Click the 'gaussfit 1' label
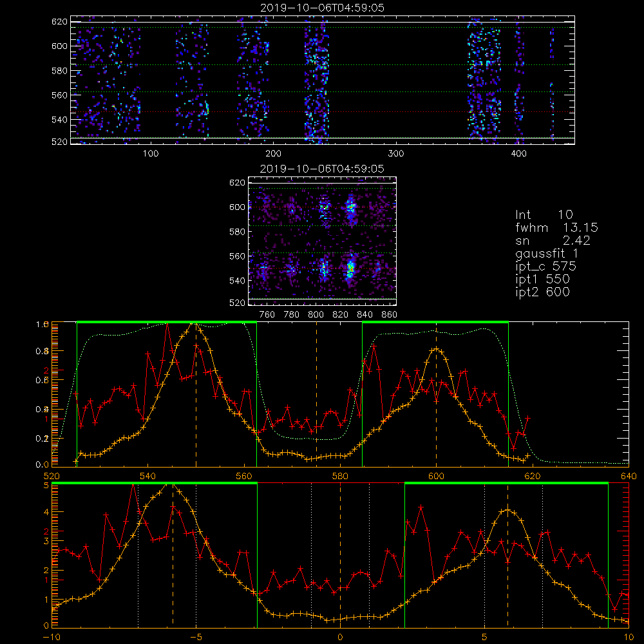Screen dimensions: 644x644 point(547,253)
